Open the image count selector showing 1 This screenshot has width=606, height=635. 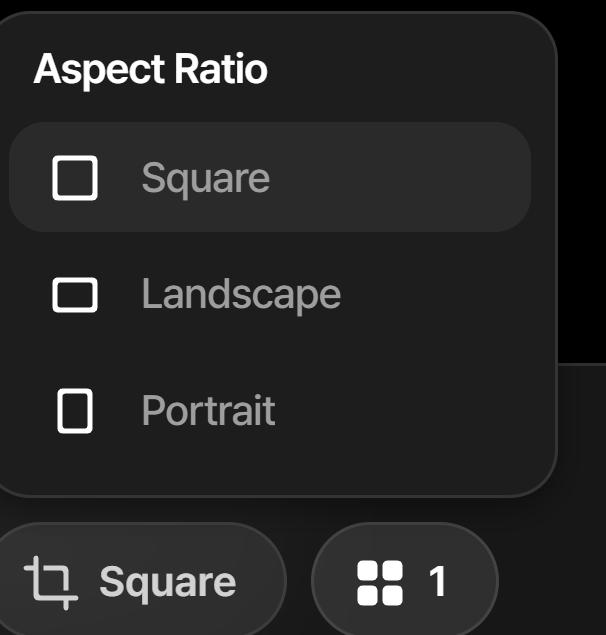pyautogui.click(x=405, y=582)
